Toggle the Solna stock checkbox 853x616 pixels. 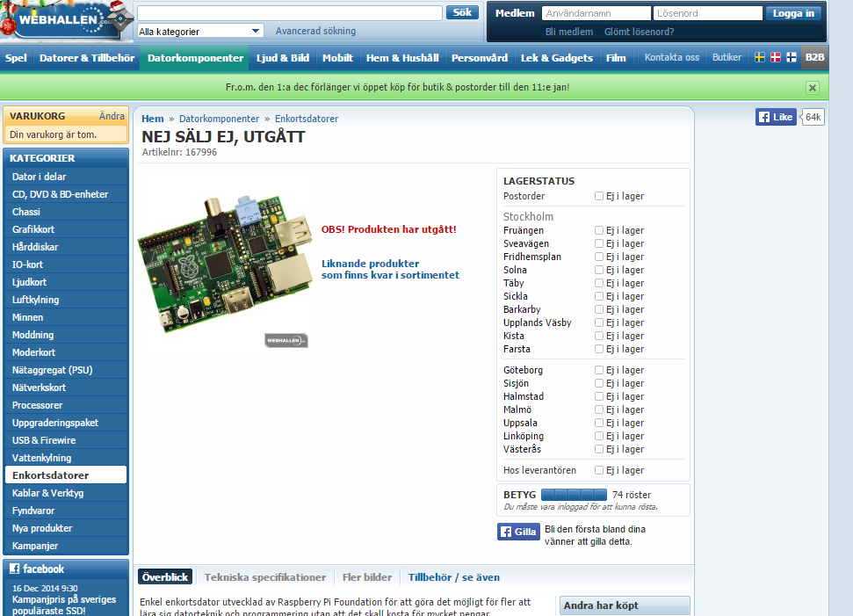click(599, 270)
